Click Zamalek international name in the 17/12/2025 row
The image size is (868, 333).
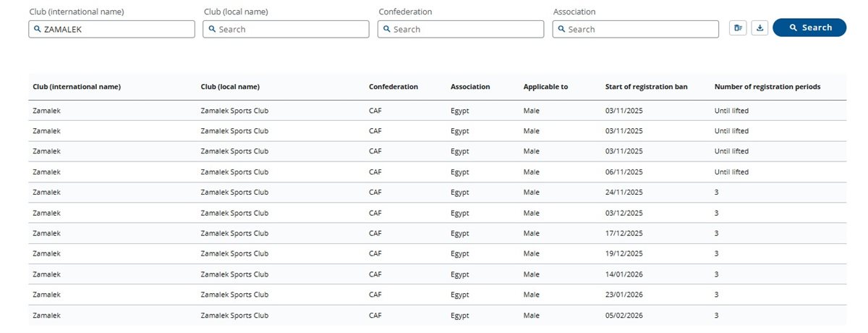tap(46, 234)
